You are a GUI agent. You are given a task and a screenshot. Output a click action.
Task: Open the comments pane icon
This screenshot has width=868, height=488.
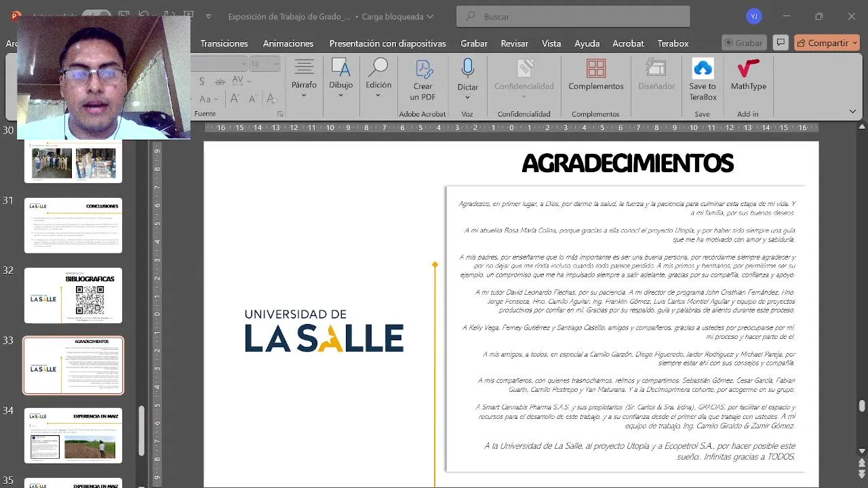click(781, 43)
